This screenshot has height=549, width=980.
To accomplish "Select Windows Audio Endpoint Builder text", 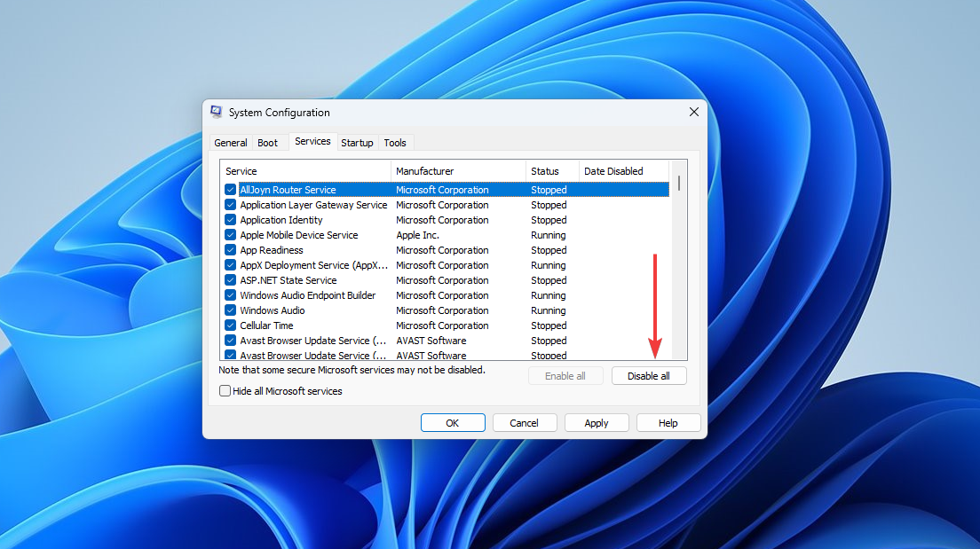I will (x=307, y=294).
